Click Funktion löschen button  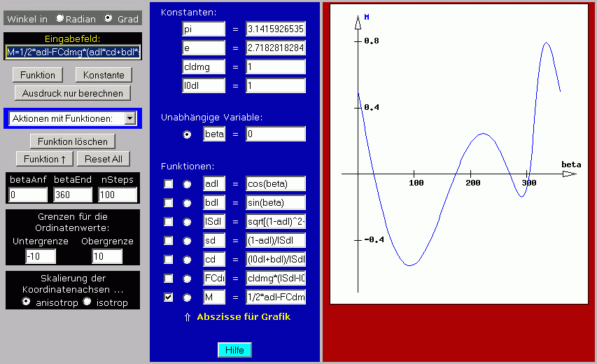pyautogui.click(x=73, y=141)
